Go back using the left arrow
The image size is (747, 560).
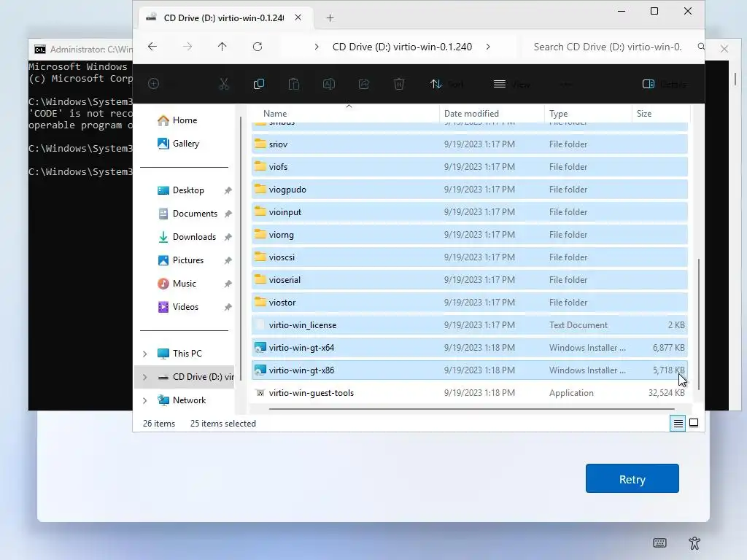[x=152, y=47]
